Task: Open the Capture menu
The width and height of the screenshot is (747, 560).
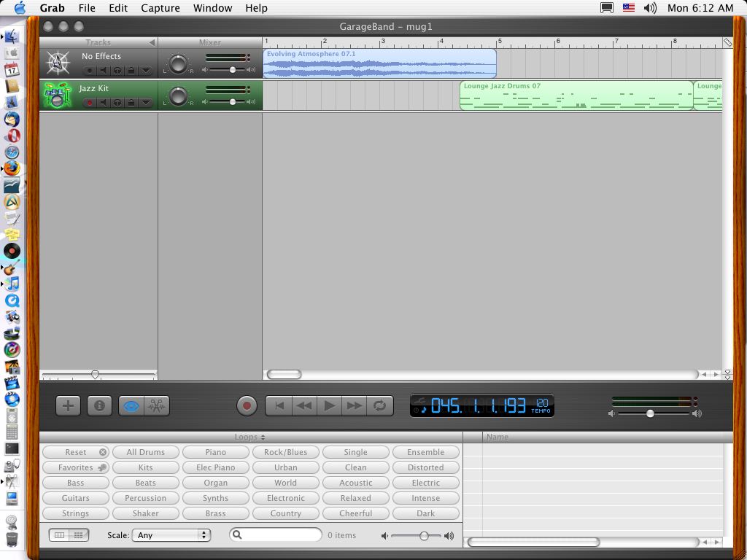Action: coord(160,8)
